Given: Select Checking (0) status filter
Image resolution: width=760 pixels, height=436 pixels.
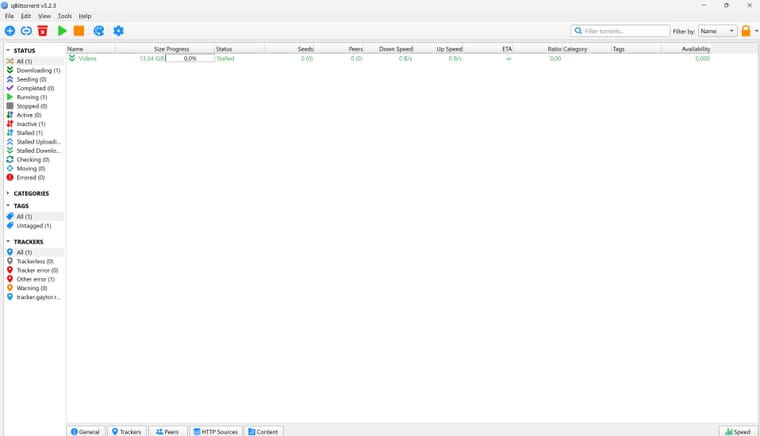Looking at the screenshot, I should pos(34,160).
